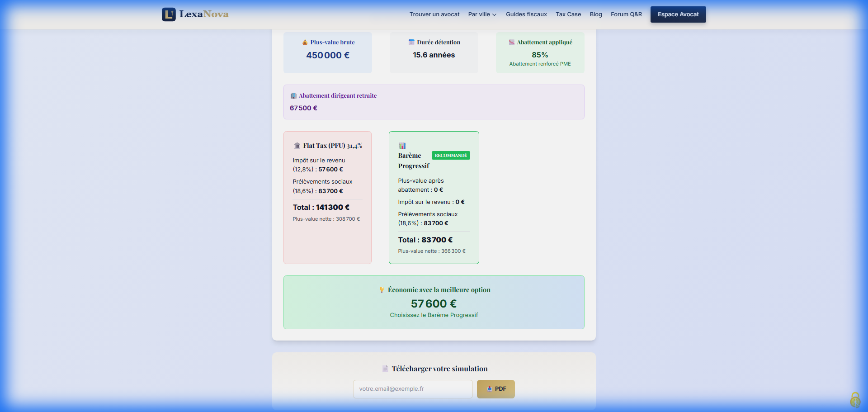Click the money bag icon beside Plus-value brute
Image resolution: width=868 pixels, height=412 pixels.
(x=305, y=43)
